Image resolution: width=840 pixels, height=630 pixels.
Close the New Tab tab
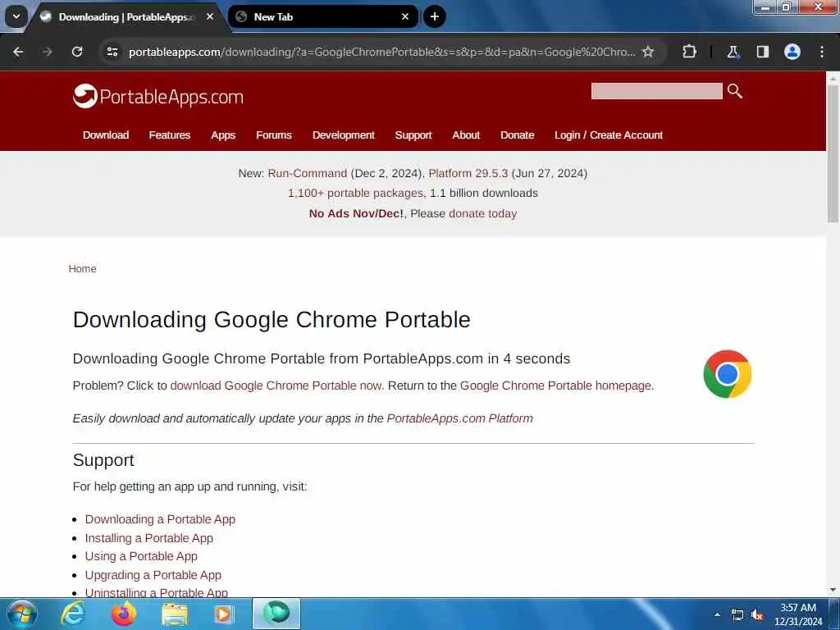coord(405,16)
